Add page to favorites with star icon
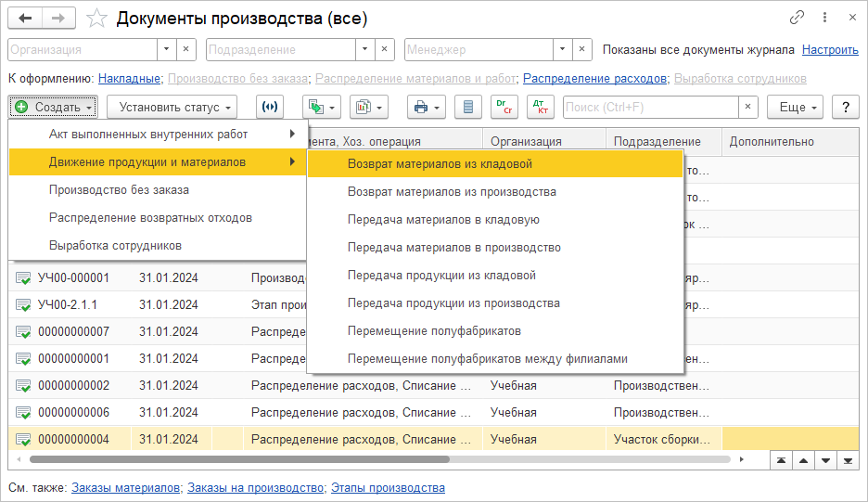The width and height of the screenshot is (868, 502). click(x=97, y=18)
